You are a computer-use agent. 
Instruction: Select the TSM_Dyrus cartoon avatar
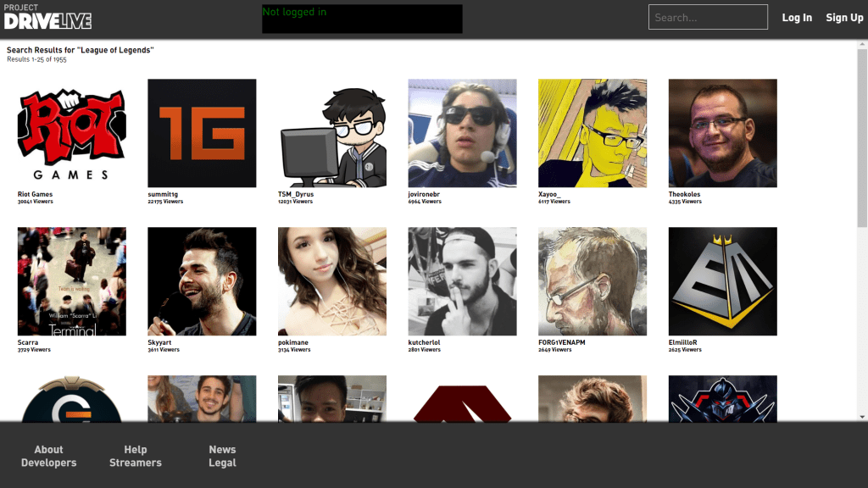click(x=332, y=133)
